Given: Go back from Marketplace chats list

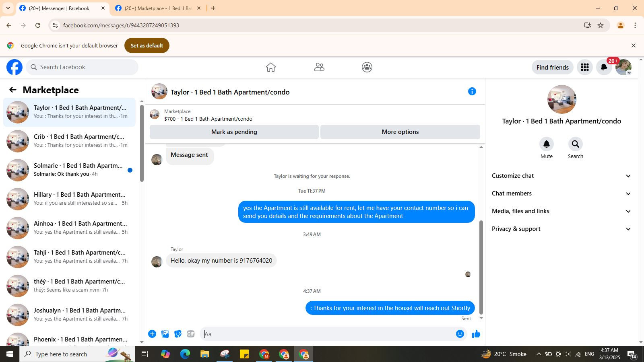Looking at the screenshot, I should 13,90.
